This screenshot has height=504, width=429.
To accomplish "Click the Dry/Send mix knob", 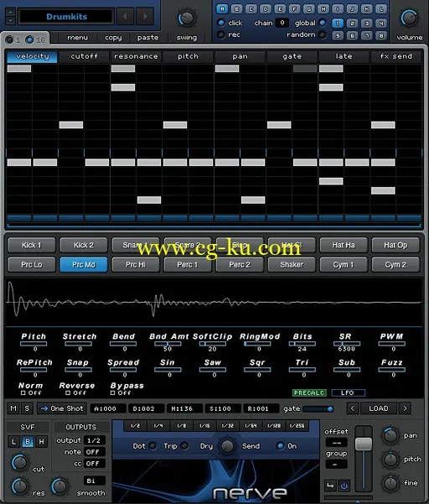I will (x=227, y=446).
